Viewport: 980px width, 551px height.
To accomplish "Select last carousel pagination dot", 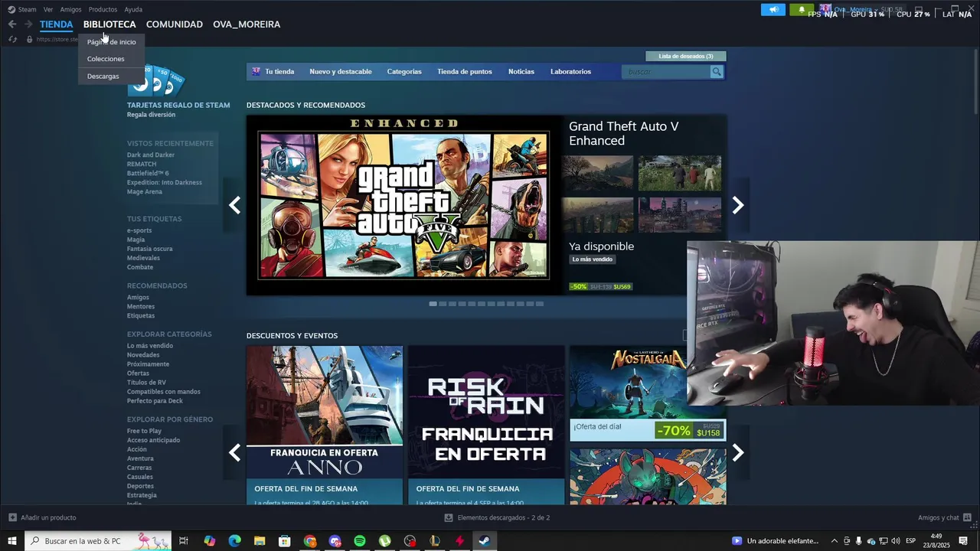I will click(x=540, y=304).
